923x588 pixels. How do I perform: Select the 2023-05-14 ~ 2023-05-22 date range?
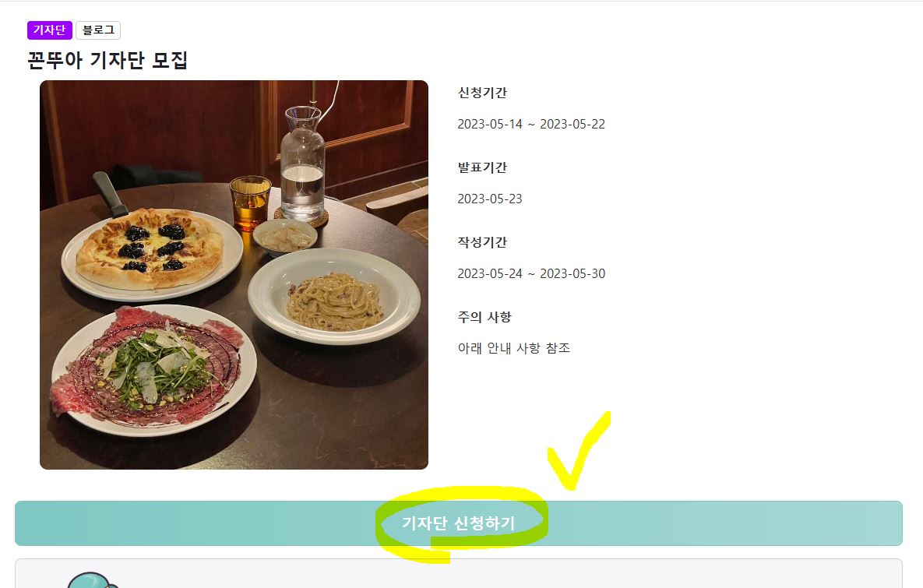(x=531, y=124)
